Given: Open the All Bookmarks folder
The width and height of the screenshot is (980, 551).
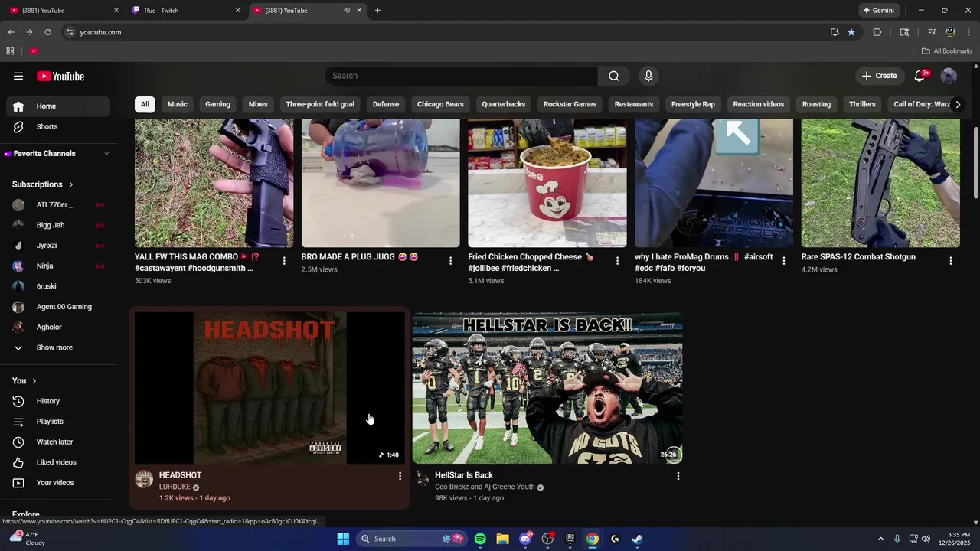Looking at the screenshot, I should (x=947, y=51).
